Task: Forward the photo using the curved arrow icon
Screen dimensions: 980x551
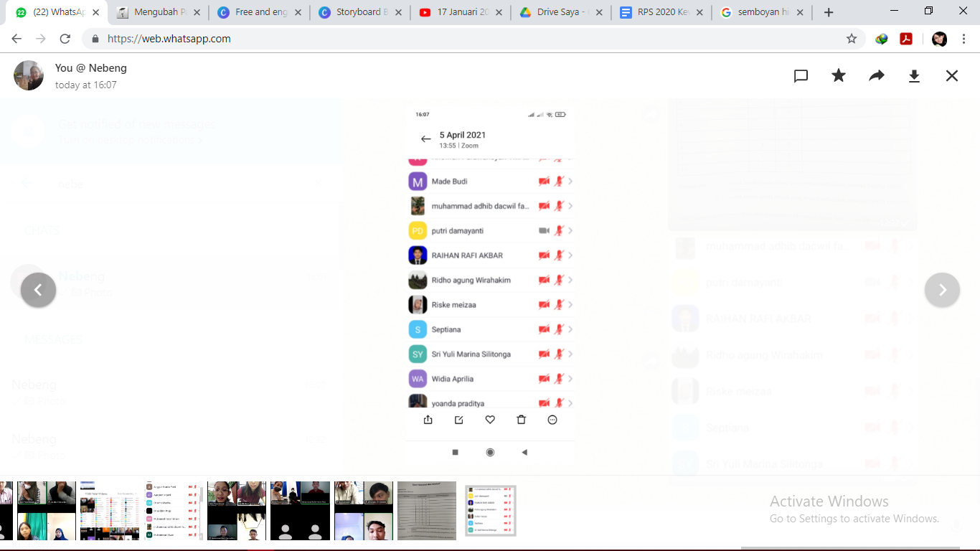Action: point(877,75)
